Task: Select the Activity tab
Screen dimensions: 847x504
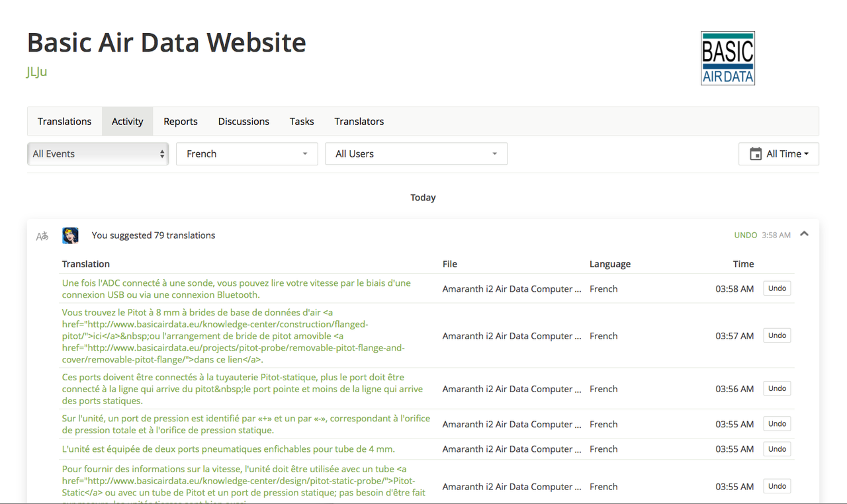Action: [x=128, y=122]
